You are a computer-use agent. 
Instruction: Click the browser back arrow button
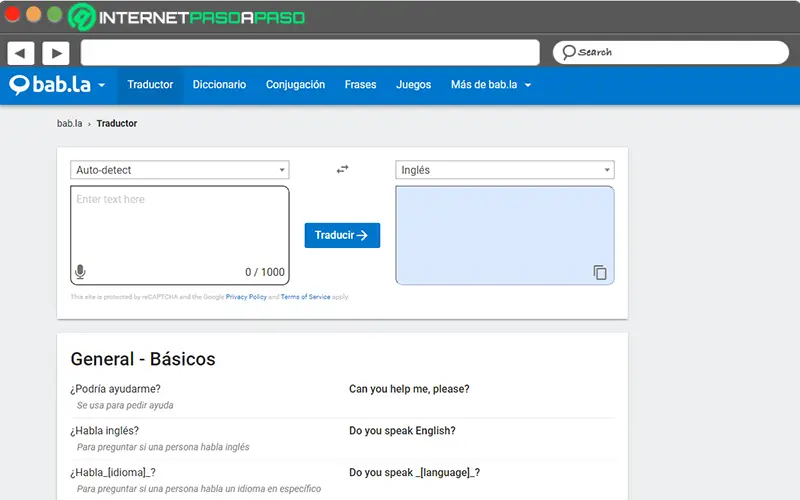21,53
